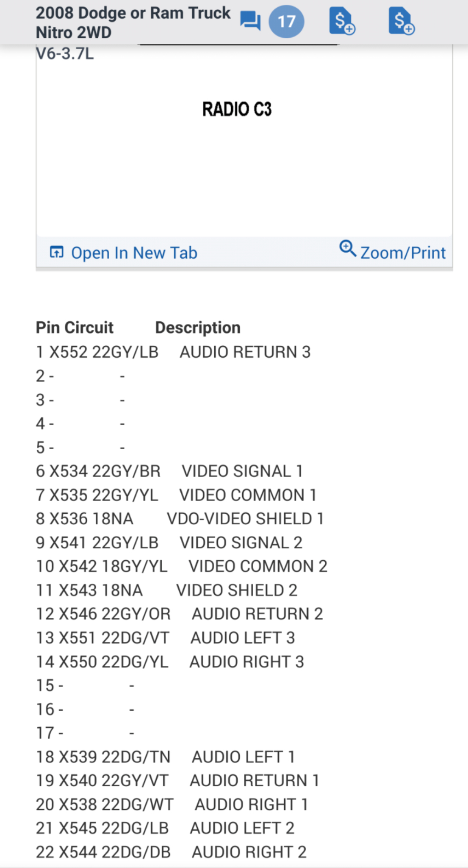Click the magnifying glass zoom icon
This screenshot has height=868, width=468.
[x=348, y=248]
